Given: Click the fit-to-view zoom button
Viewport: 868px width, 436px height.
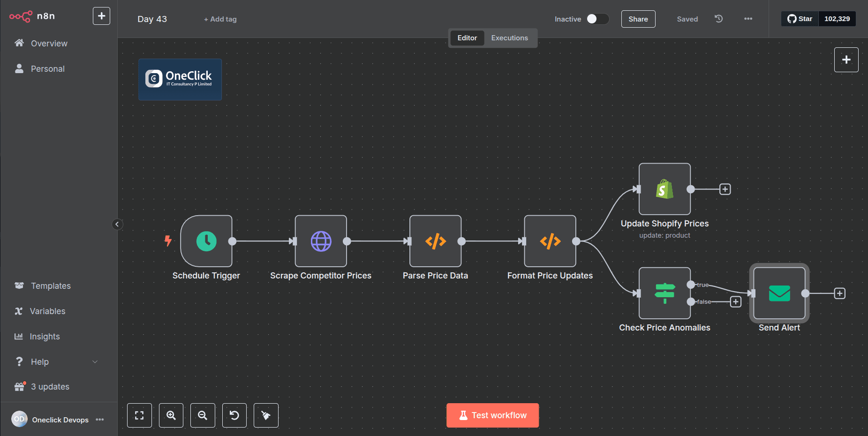Looking at the screenshot, I should coord(139,415).
